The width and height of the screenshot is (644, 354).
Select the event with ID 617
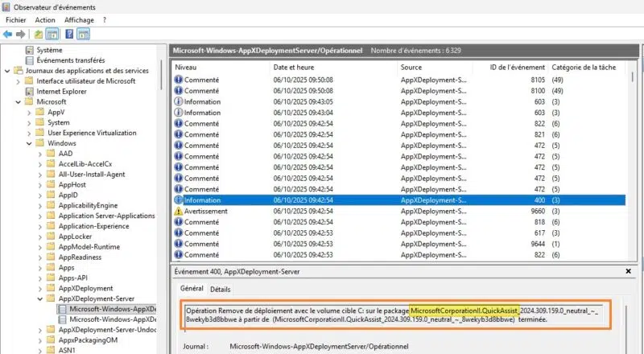tap(398, 233)
